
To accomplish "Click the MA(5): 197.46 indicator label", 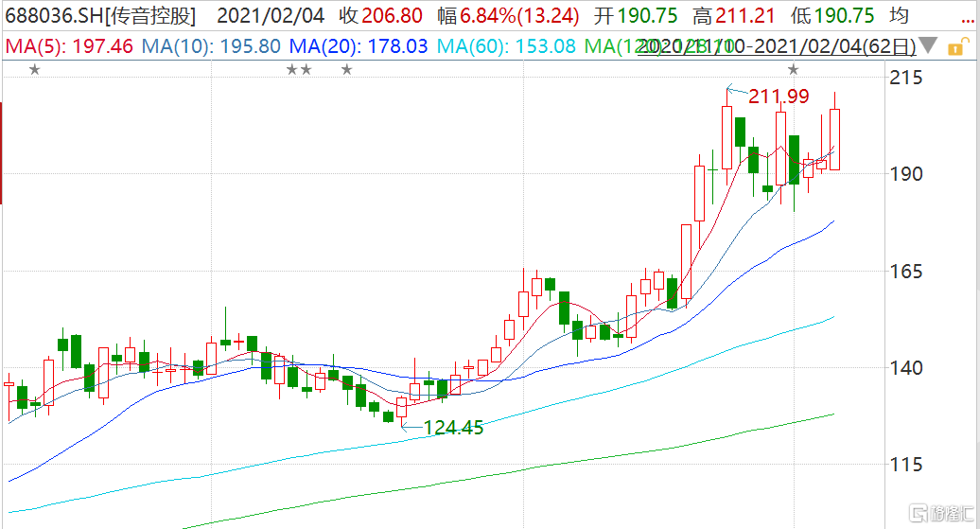I will click(x=69, y=46).
